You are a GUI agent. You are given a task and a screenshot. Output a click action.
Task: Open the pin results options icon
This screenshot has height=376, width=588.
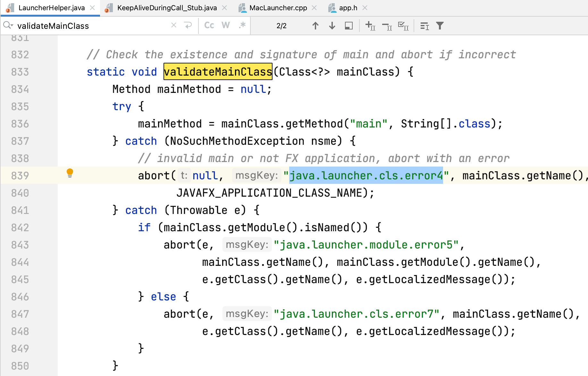coord(349,26)
